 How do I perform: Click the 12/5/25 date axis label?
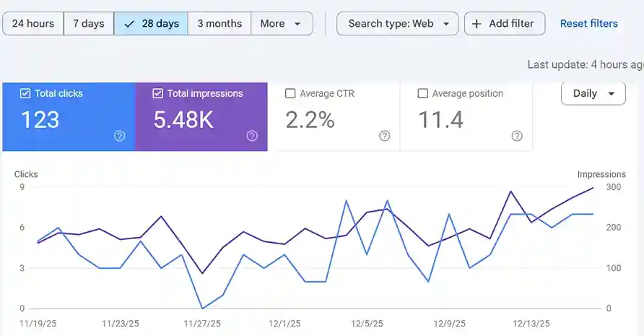(x=367, y=324)
